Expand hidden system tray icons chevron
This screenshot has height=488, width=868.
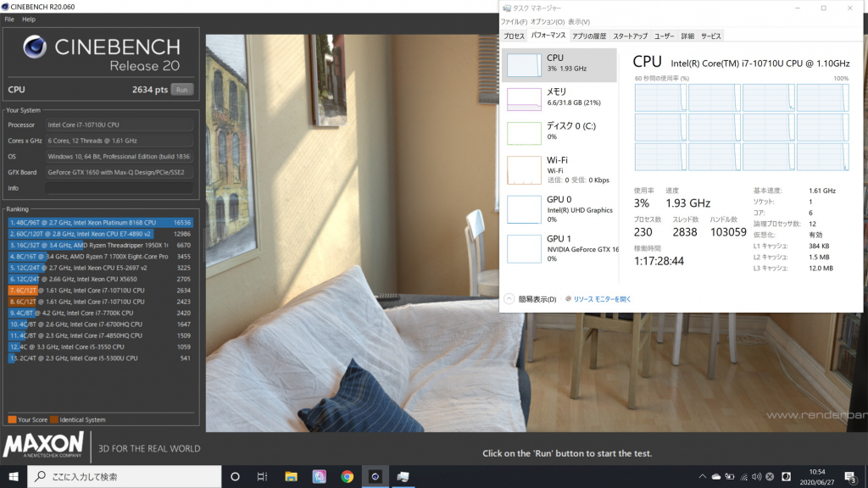pyautogui.click(x=701, y=476)
